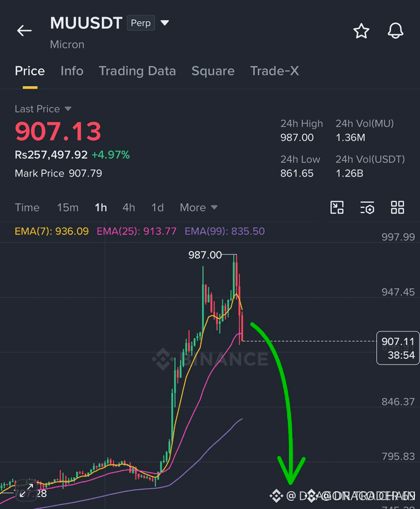Expand chart to fullscreen icon
This screenshot has height=509, width=420.
click(27, 490)
